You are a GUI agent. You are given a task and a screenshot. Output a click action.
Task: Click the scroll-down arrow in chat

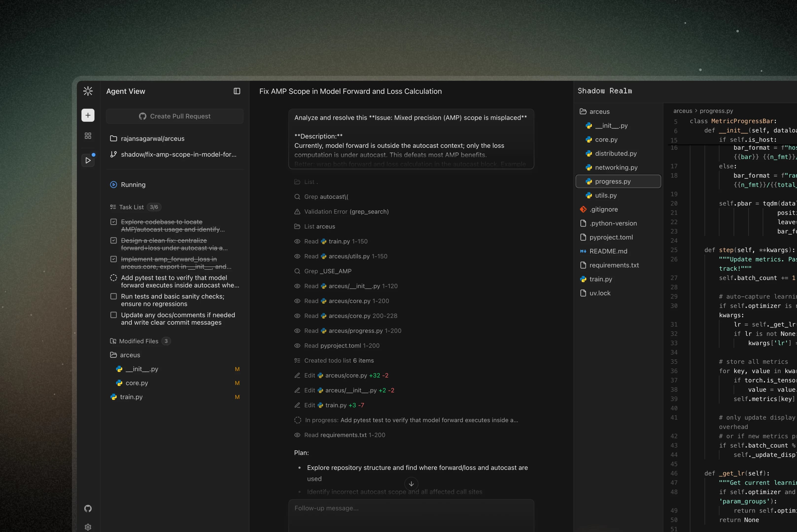coord(411,484)
